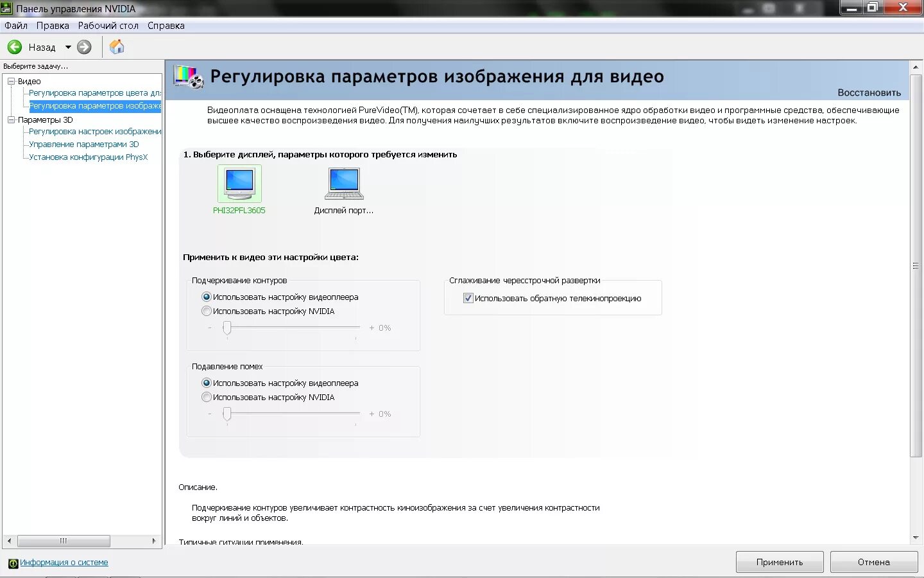Click the noise reduction slider handle
The height and width of the screenshot is (578, 924).
[x=227, y=414]
